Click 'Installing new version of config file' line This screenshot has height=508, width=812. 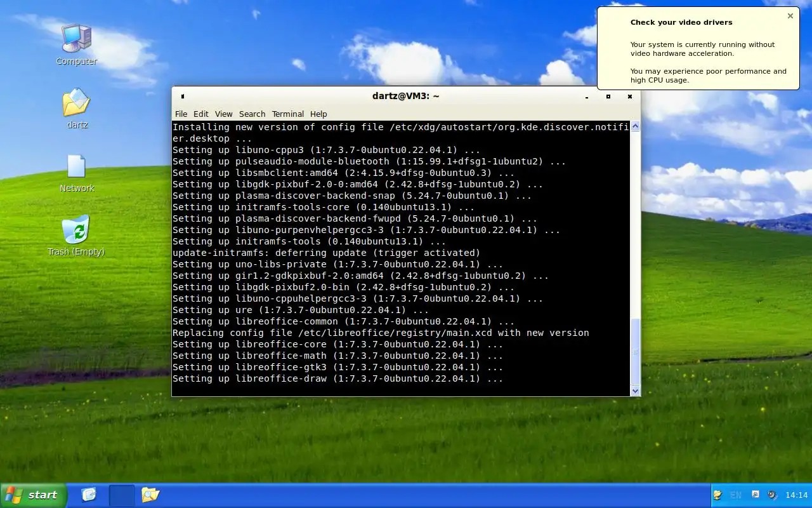coord(401,127)
